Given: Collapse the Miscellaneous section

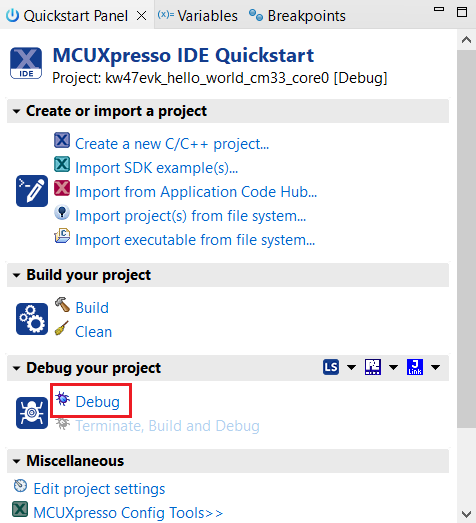Looking at the screenshot, I should [16, 461].
